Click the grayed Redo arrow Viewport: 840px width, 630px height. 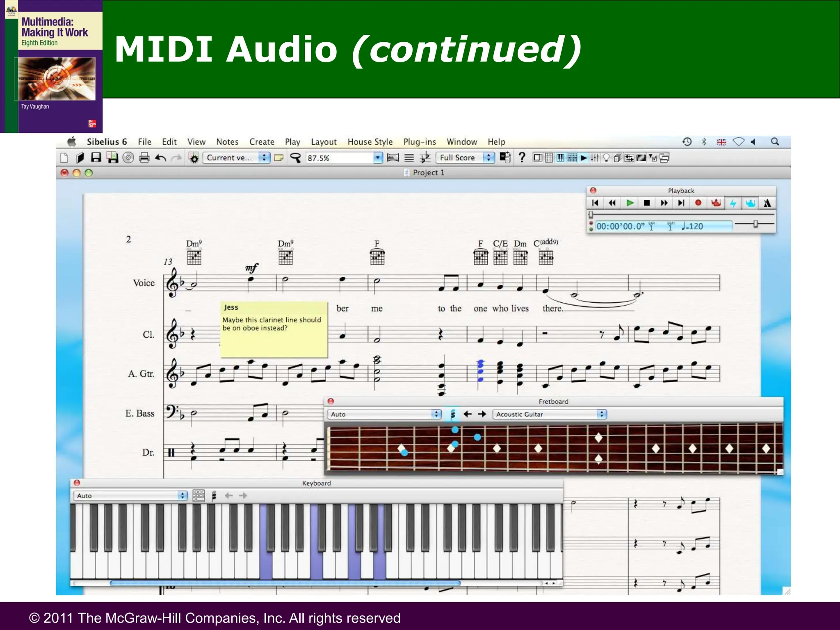coord(176,158)
